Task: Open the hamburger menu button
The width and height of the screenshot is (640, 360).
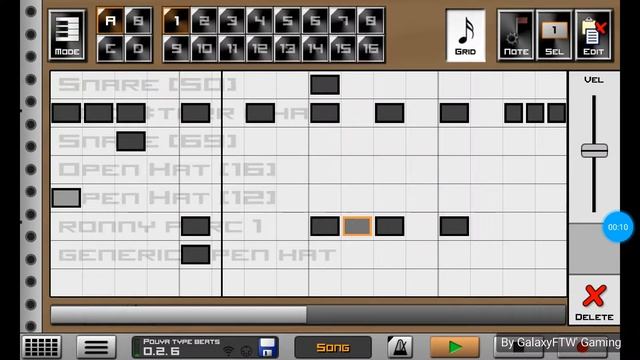Action: (96, 347)
